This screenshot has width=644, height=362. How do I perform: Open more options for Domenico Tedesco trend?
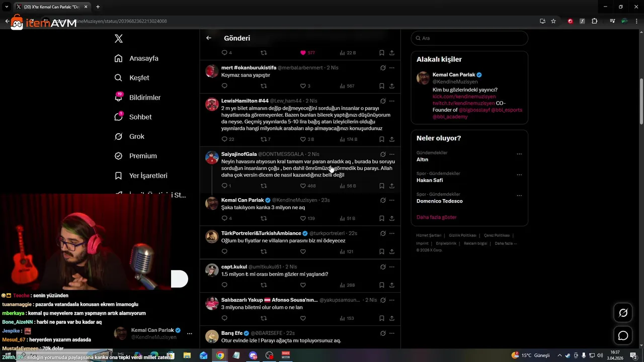(519, 196)
